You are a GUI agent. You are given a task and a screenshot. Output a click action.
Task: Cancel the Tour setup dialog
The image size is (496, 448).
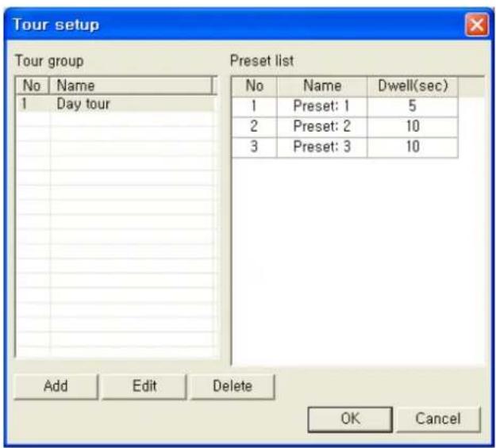(x=438, y=419)
